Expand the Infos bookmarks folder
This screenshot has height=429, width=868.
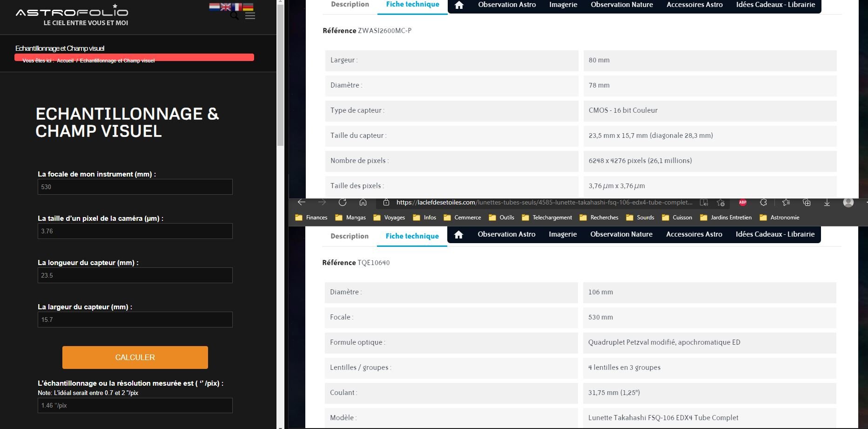[x=424, y=218]
